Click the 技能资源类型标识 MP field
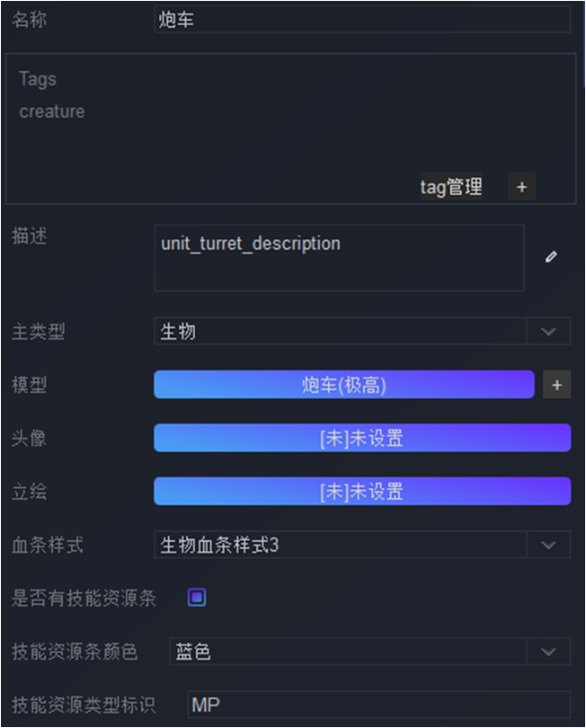 [x=379, y=705]
